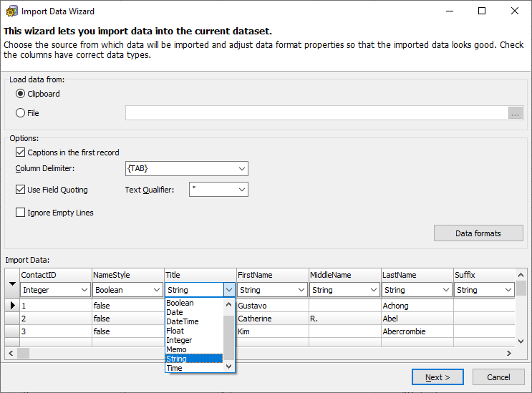Click the type list scroll-down arrow
This screenshot has height=393, width=532.
click(x=228, y=367)
